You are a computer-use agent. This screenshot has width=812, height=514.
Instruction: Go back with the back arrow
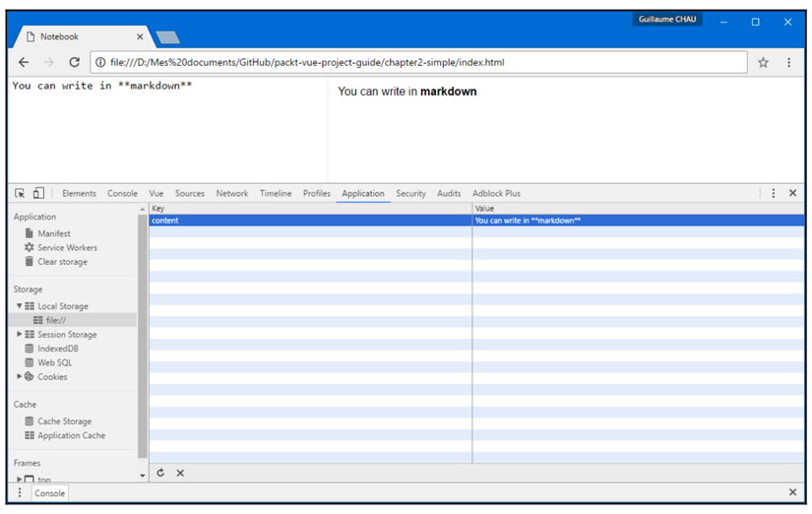(24, 62)
